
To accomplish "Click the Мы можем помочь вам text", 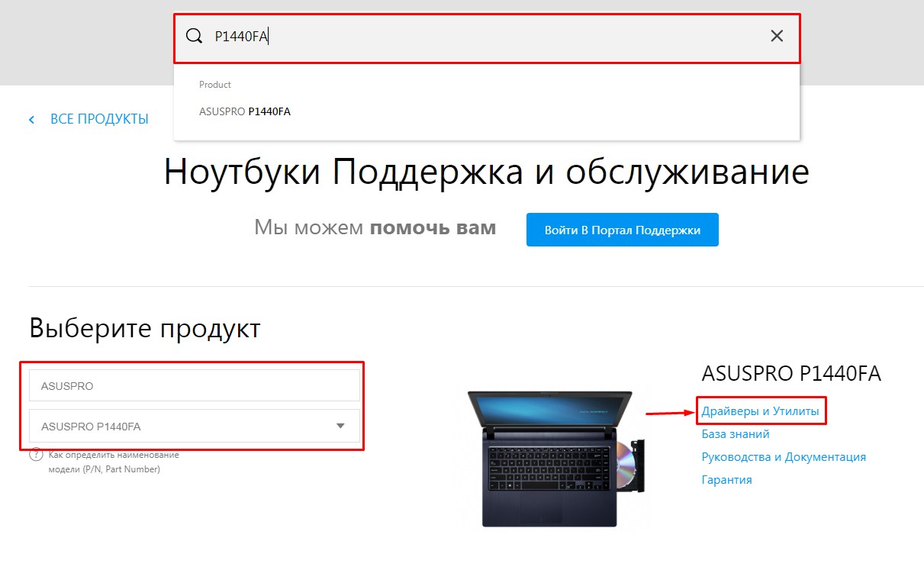I will click(x=375, y=227).
